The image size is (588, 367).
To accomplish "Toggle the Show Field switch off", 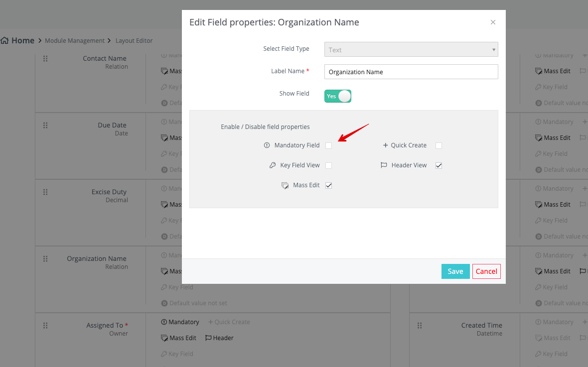I will point(338,96).
